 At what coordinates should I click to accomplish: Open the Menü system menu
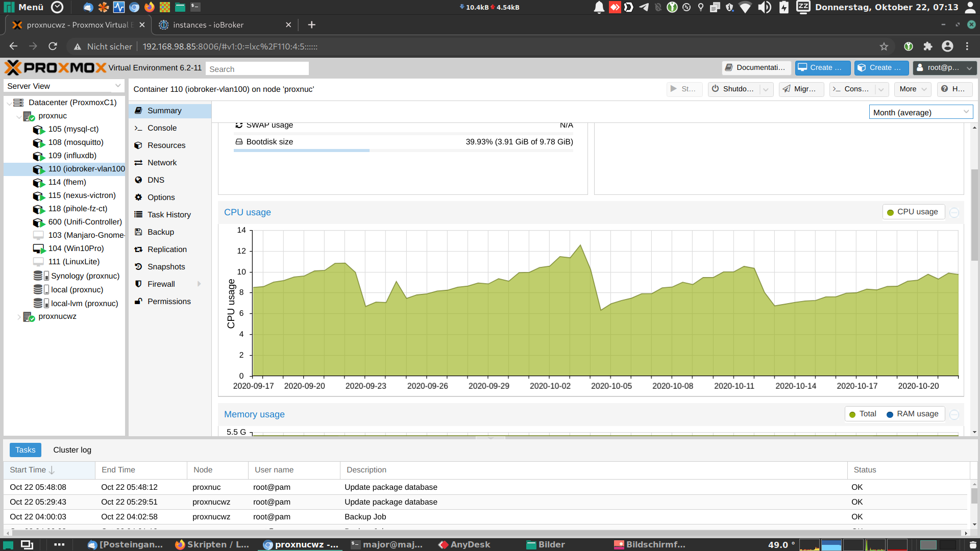(x=24, y=7)
